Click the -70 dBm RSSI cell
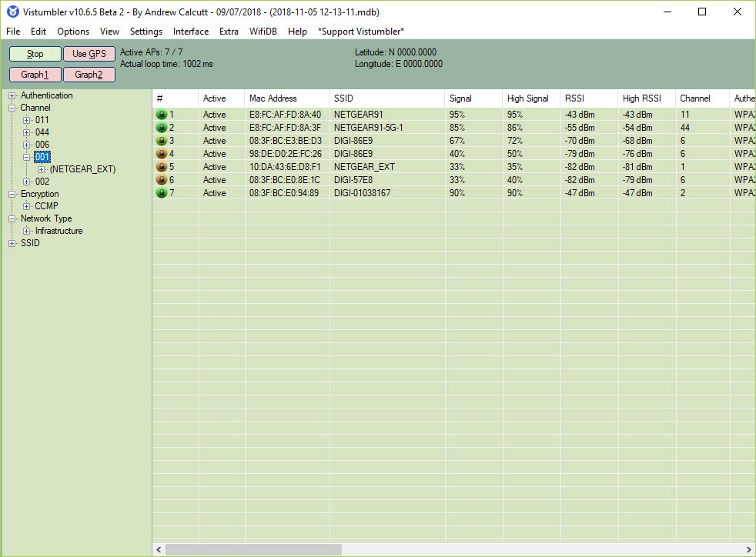This screenshot has width=756, height=557. tap(580, 141)
